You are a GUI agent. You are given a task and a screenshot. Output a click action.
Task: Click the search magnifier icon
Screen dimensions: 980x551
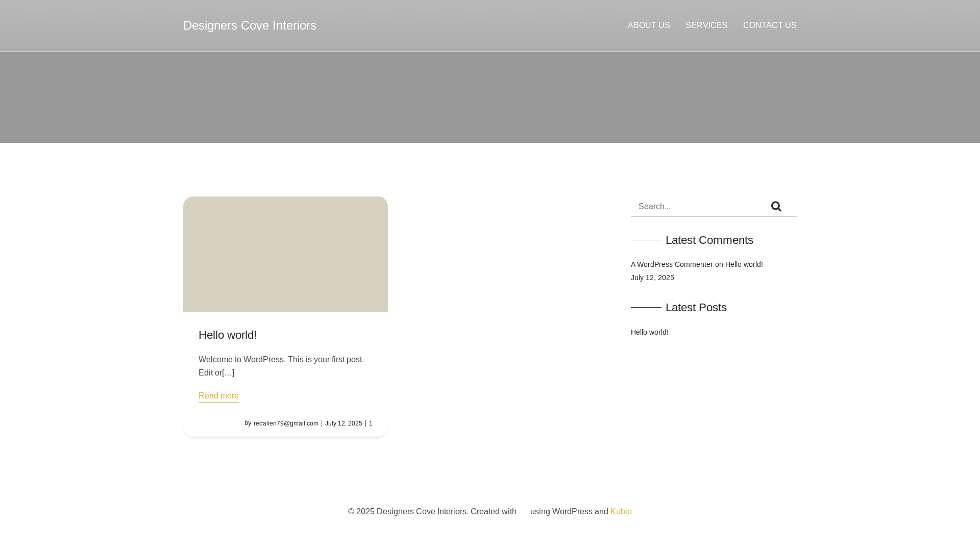pyautogui.click(x=776, y=206)
